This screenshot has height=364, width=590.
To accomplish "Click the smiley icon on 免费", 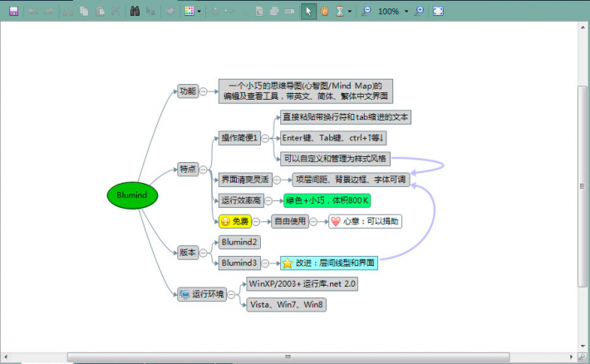I will tap(225, 221).
